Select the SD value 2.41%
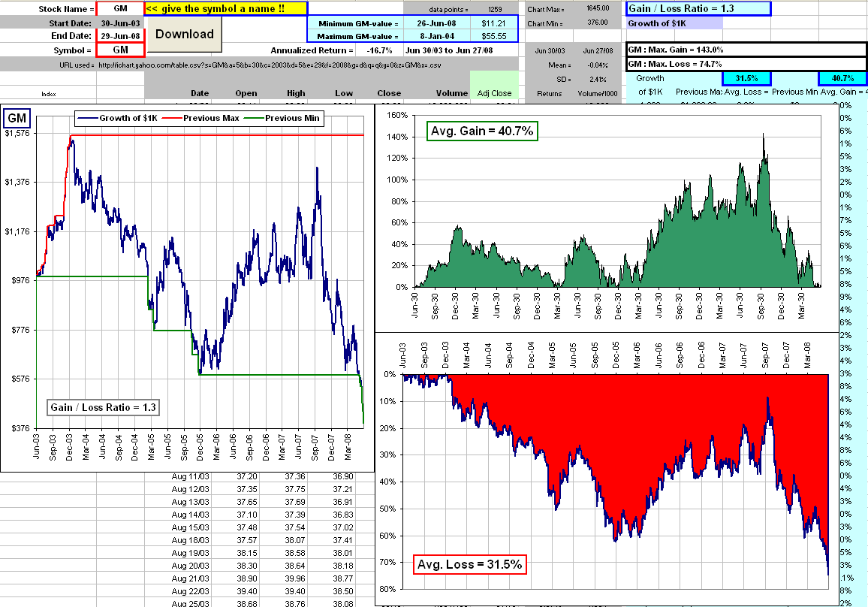 point(597,79)
